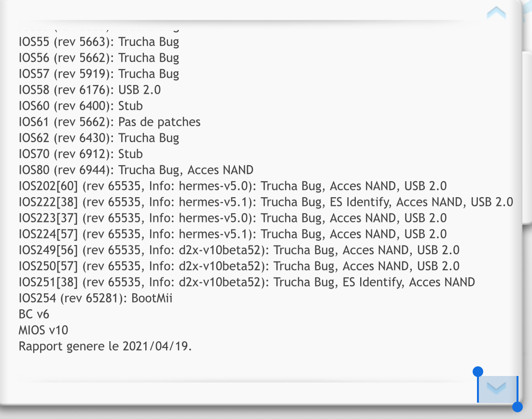Click the scroll-up chevron arrow
The image size is (532, 419).
[496, 13]
